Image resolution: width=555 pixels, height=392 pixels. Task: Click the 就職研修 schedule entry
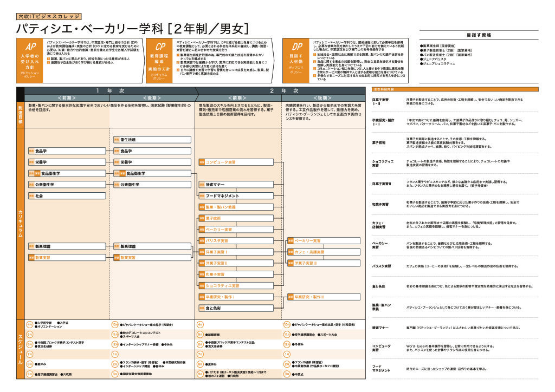(212, 335)
